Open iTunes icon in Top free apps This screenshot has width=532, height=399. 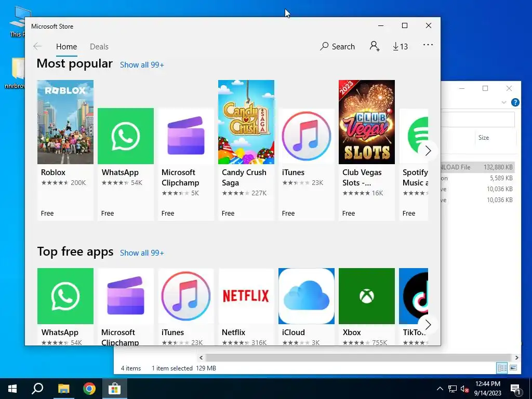click(186, 296)
